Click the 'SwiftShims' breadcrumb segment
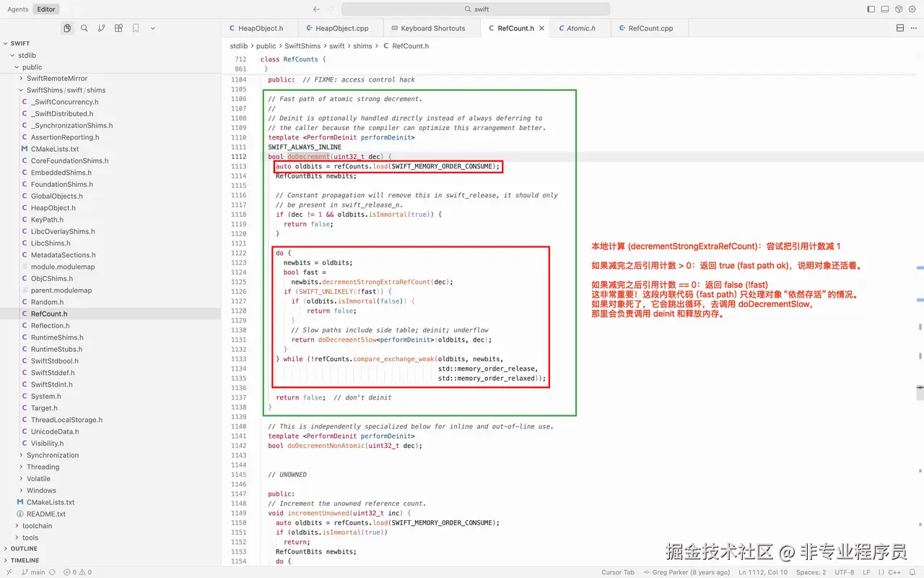924x578 pixels. [302, 46]
